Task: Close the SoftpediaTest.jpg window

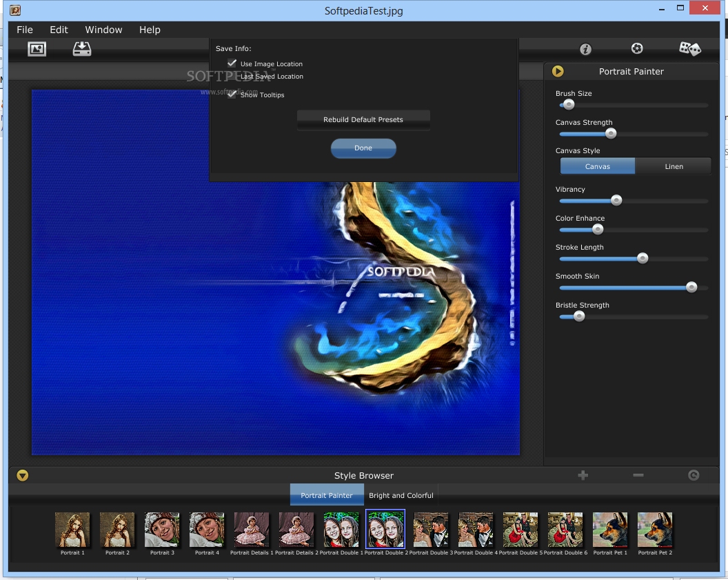Action: point(705,8)
